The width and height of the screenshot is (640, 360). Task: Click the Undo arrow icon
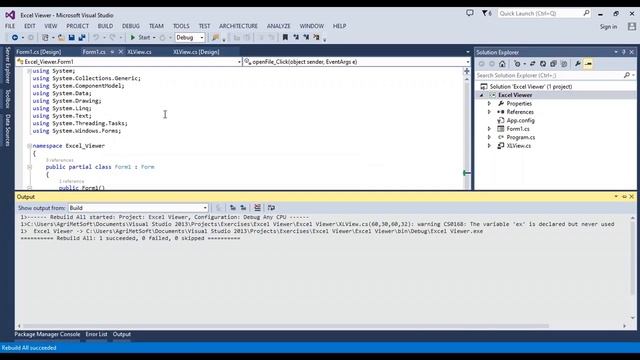96,38
